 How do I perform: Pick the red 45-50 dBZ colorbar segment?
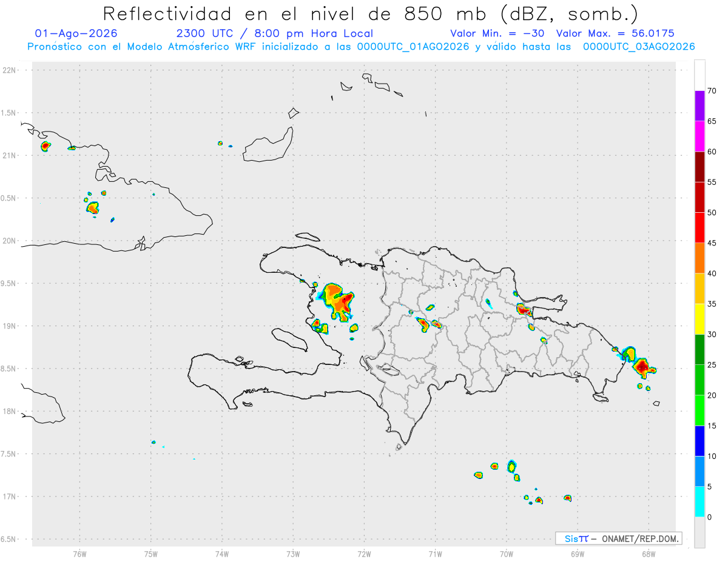[699, 227]
